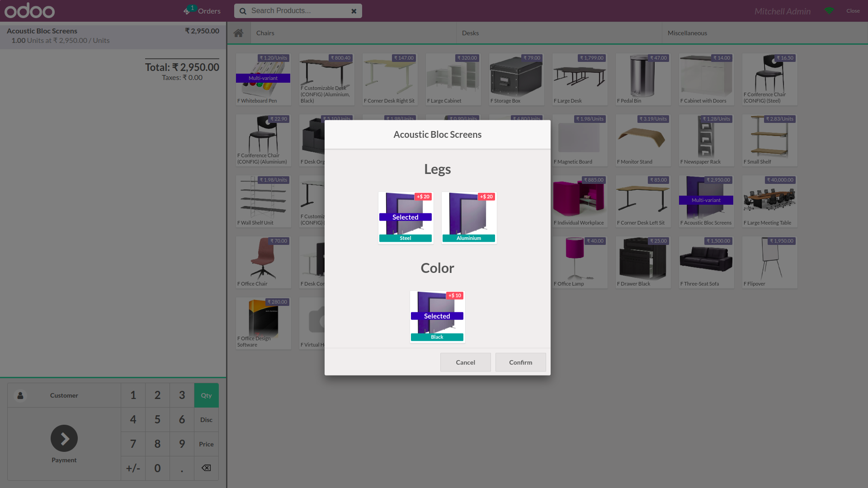The height and width of the screenshot is (488, 868).
Task: Activate the Qty mode button
Action: 206,395
